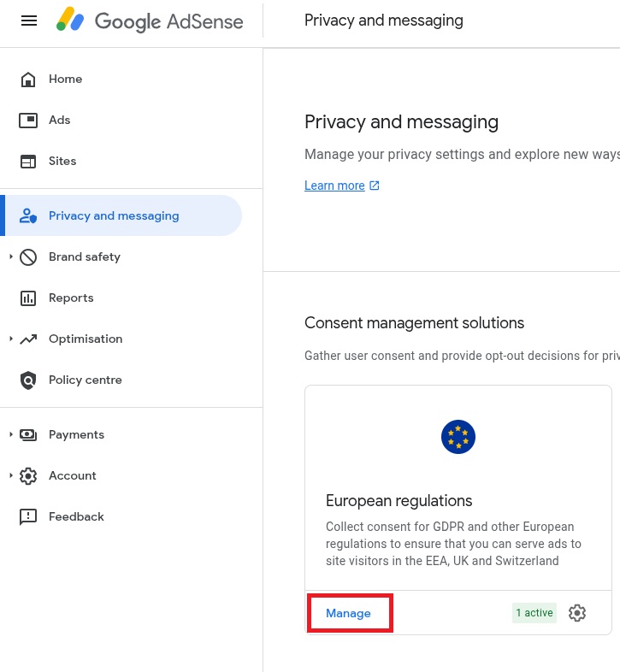Open the Reports menu item
The width and height of the screenshot is (620, 672).
point(71,298)
